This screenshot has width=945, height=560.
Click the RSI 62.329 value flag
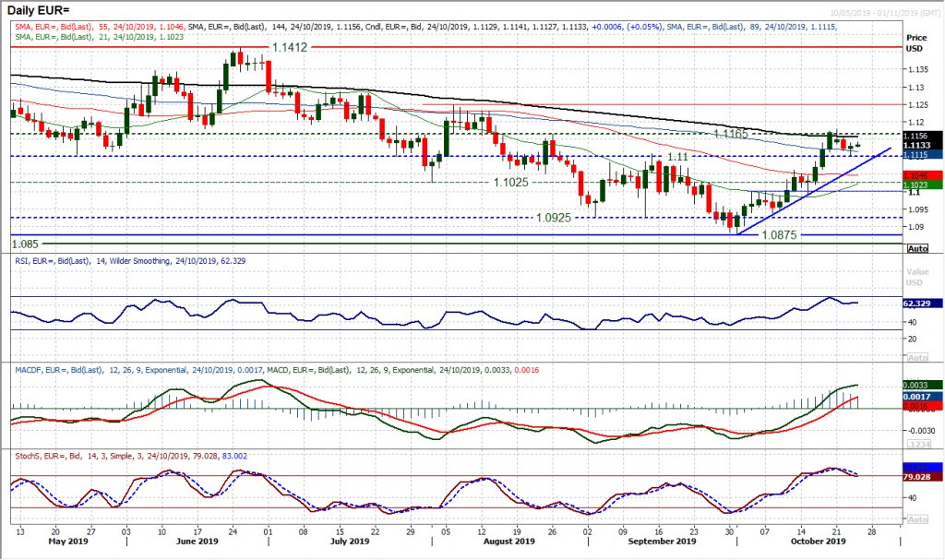[x=915, y=303]
